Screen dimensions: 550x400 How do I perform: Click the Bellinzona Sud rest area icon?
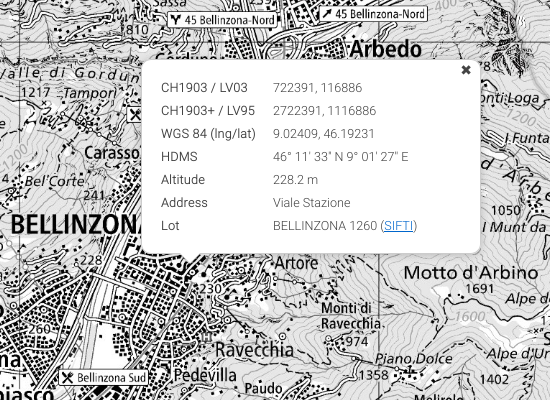coord(67,378)
